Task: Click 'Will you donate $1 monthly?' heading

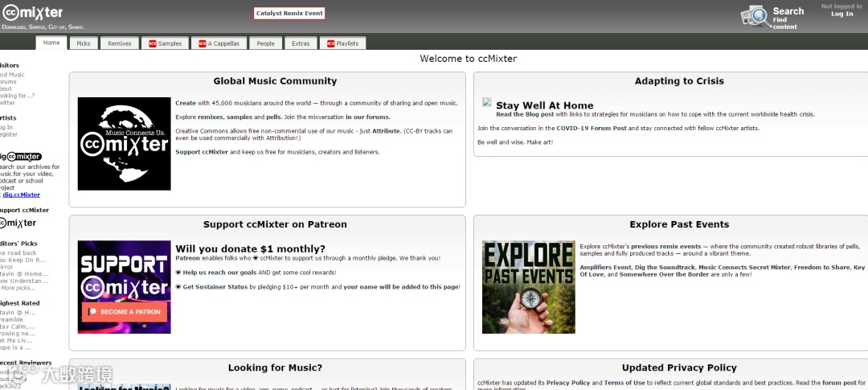Action: click(x=250, y=248)
